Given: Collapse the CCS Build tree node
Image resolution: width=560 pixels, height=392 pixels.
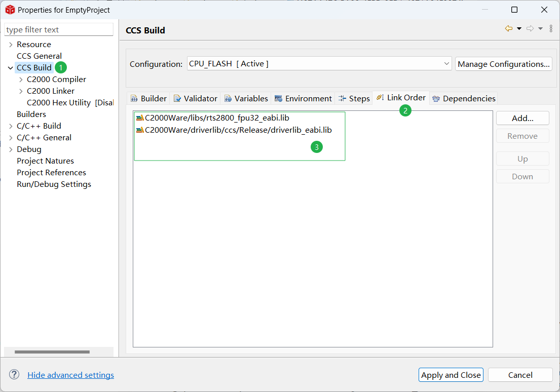Looking at the screenshot, I should point(11,68).
